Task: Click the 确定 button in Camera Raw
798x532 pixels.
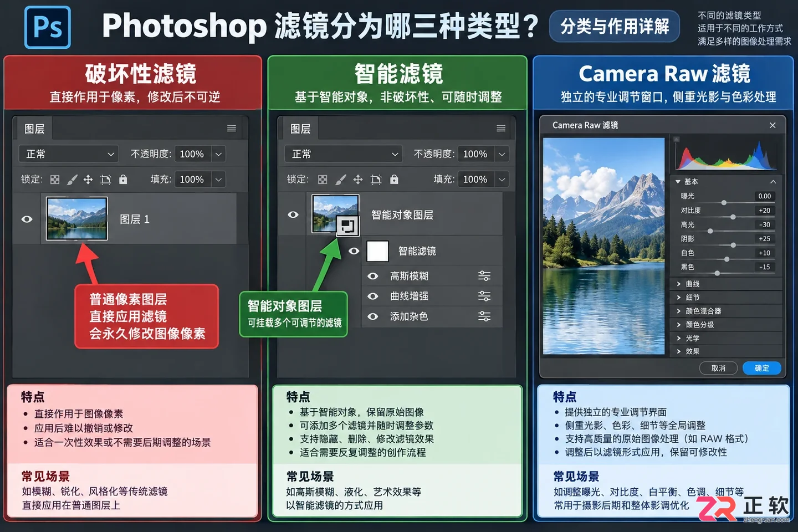Action: point(762,368)
